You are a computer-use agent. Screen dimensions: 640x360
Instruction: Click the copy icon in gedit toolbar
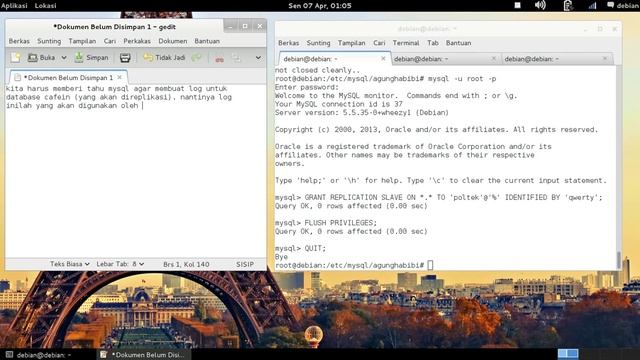click(236, 58)
